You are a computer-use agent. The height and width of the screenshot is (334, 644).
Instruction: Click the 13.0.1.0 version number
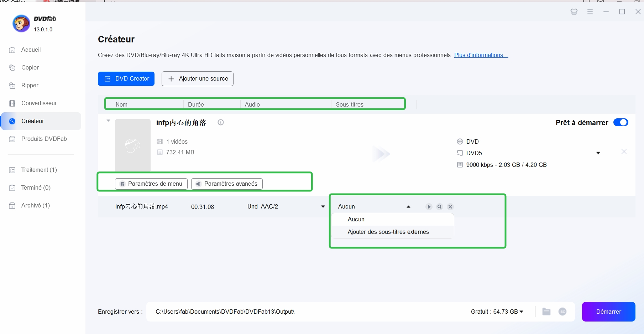[x=43, y=30]
